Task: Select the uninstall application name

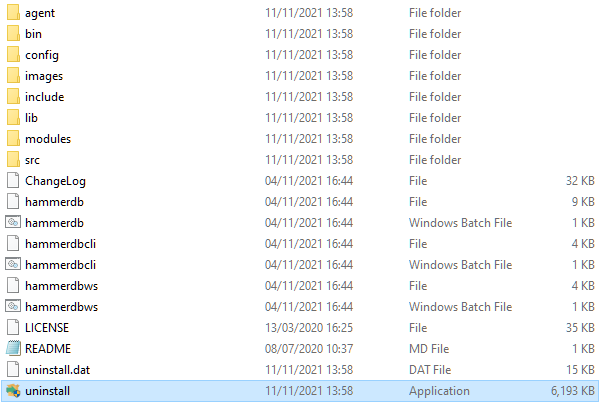Action: point(47,391)
